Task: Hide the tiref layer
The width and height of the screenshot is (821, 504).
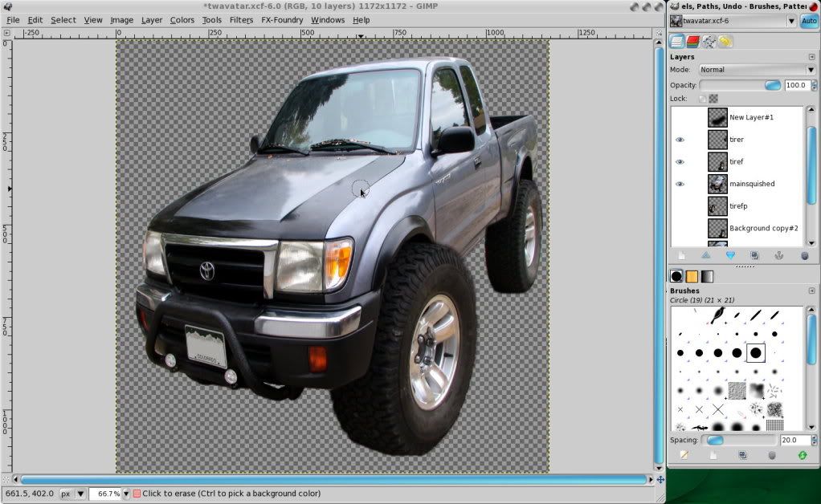Action: click(680, 162)
